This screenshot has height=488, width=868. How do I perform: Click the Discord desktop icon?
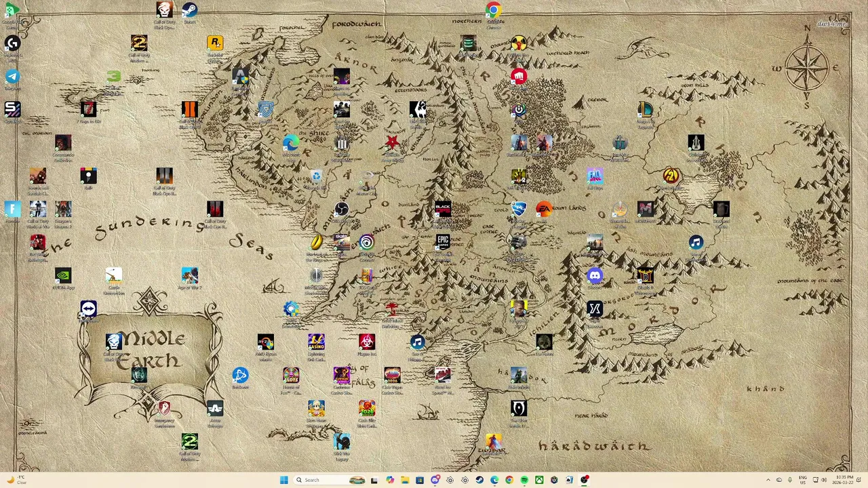click(595, 275)
